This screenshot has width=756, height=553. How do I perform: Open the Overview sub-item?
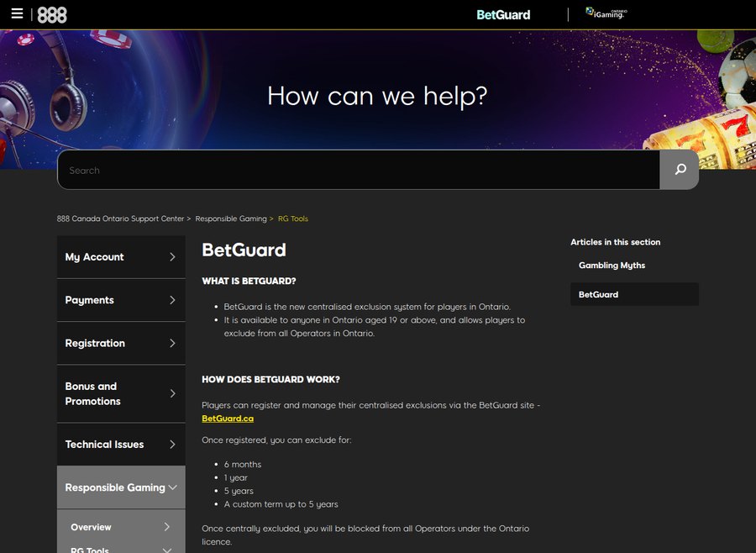click(121, 527)
